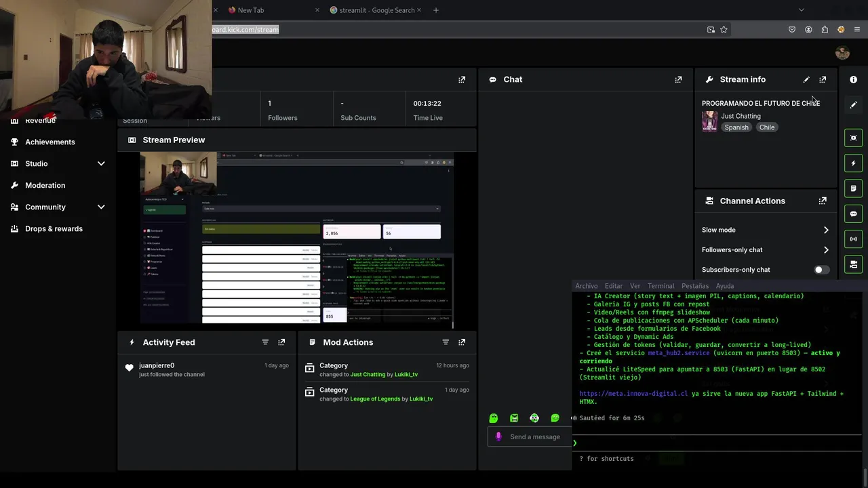The width and height of the screenshot is (868, 488).
Task: Pick the first green slime emote
Action: click(x=494, y=418)
